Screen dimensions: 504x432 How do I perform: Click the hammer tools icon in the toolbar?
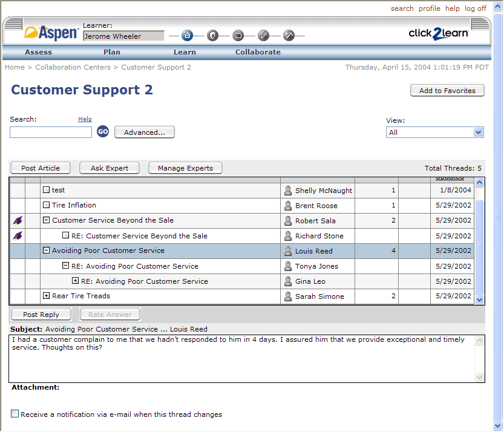click(289, 36)
